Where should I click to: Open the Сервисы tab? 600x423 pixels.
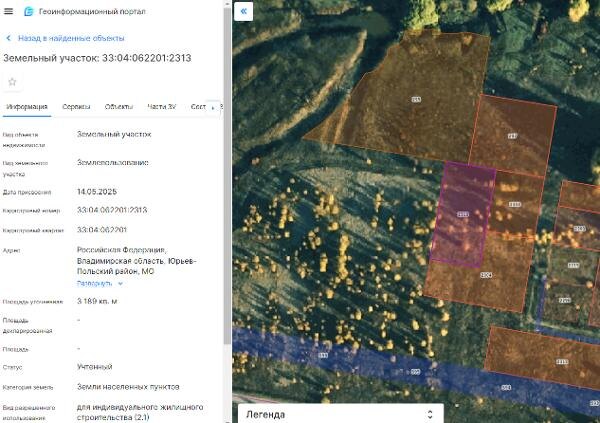coord(76,107)
